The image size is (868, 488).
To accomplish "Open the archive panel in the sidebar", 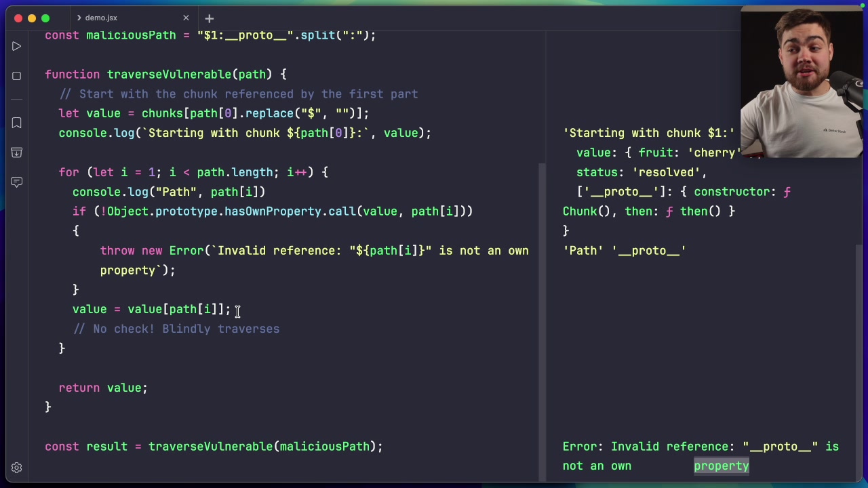I will (x=16, y=152).
